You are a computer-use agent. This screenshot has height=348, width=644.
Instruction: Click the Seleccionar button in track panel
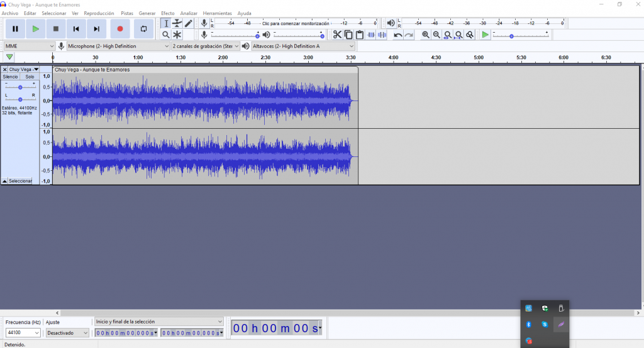[20, 181]
